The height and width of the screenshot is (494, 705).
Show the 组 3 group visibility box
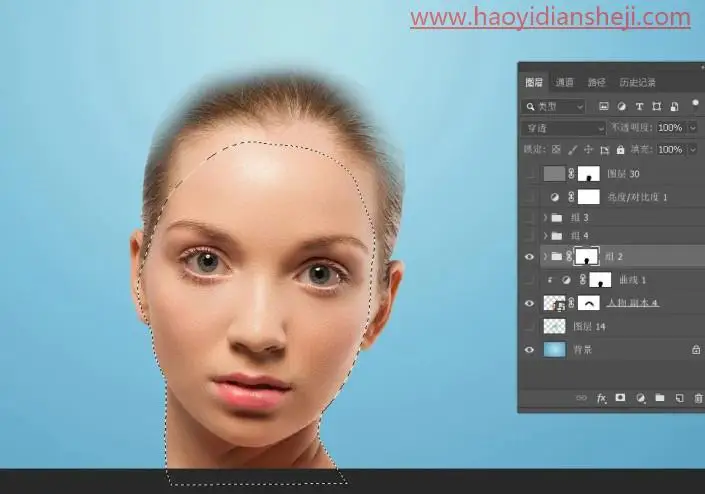click(x=530, y=218)
